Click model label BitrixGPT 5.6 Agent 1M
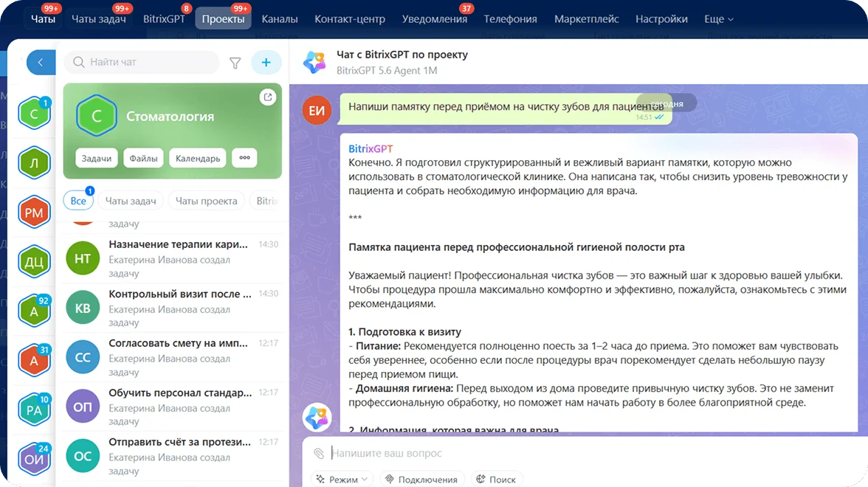 point(387,70)
